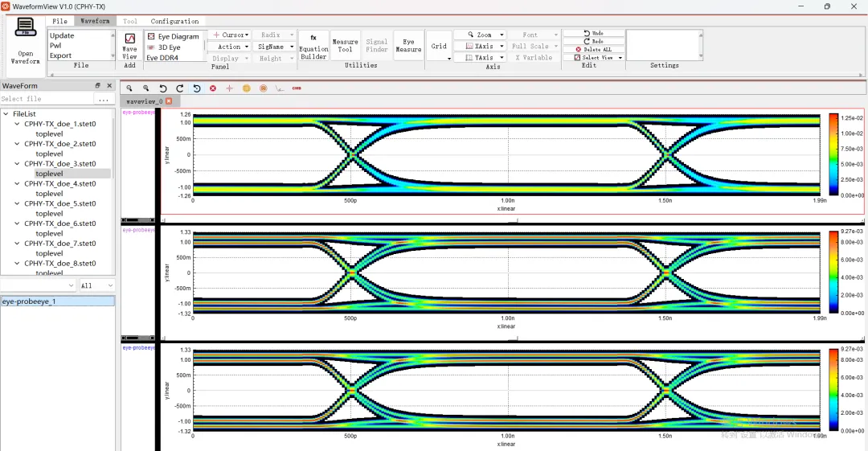Close the waveview_0 tab
This screenshot has height=451, width=868.
pyautogui.click(x=169, y=101)
